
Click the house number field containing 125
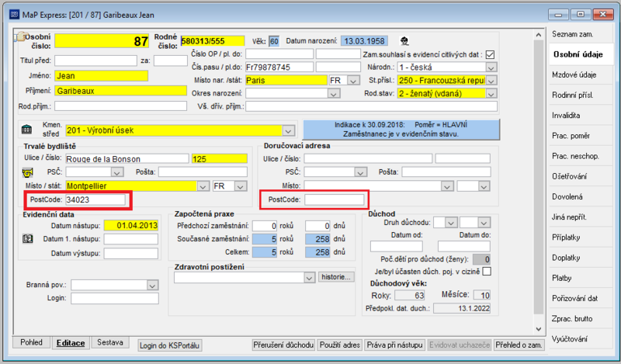[220, 159]
